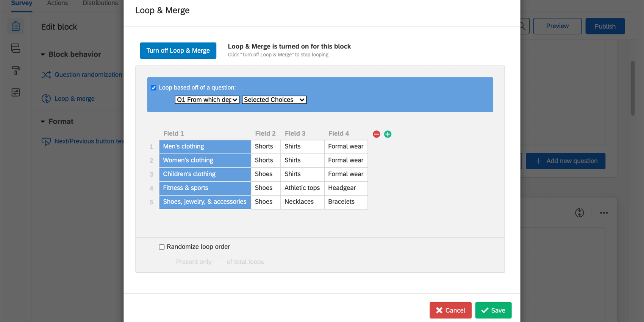Open the look and feel paint roller icon

click(x=16, y=70)
